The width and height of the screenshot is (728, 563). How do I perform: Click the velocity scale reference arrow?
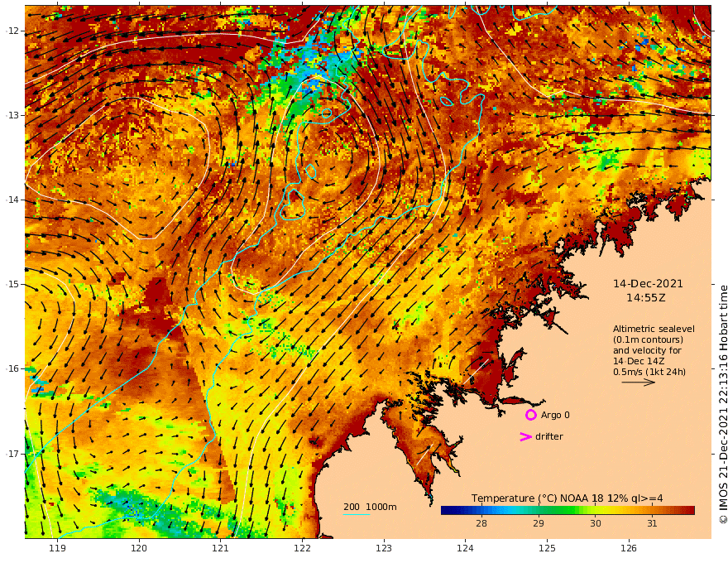639,383
